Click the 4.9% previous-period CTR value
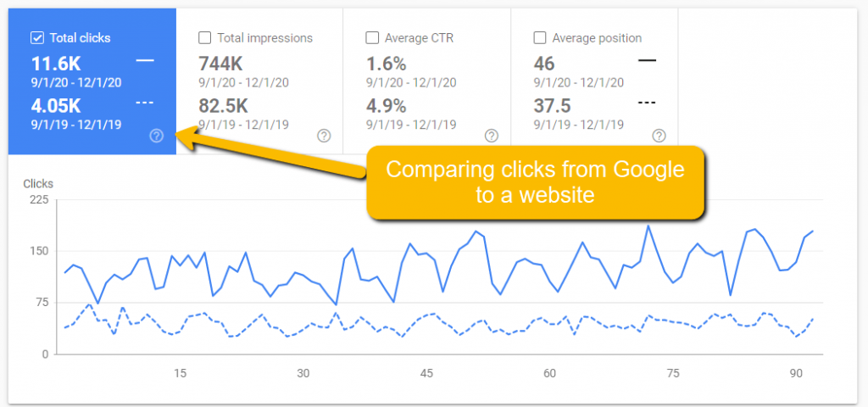Image resolution: width=868 pixels, height=407 pixels. tap(386, 104)
